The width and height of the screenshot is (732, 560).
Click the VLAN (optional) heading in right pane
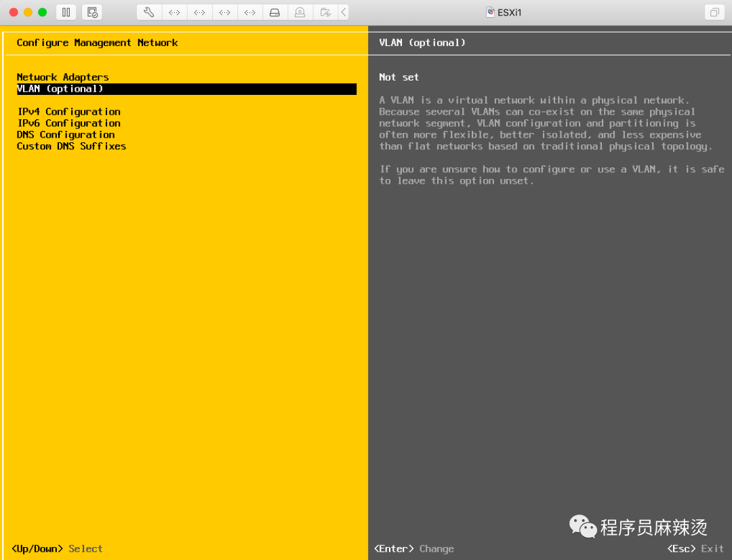pos(422,43)
